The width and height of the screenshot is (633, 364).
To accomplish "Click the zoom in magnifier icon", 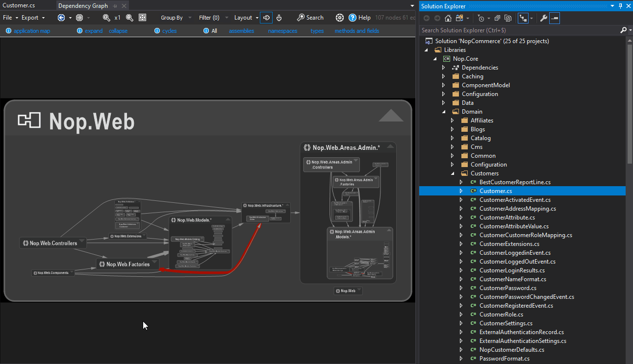I will [x=106, y=18].
